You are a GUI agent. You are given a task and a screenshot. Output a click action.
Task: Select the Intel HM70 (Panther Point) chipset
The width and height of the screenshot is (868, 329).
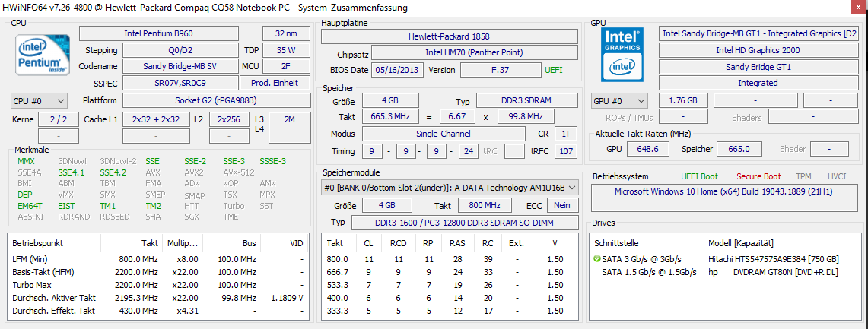[x=475, y=53]
